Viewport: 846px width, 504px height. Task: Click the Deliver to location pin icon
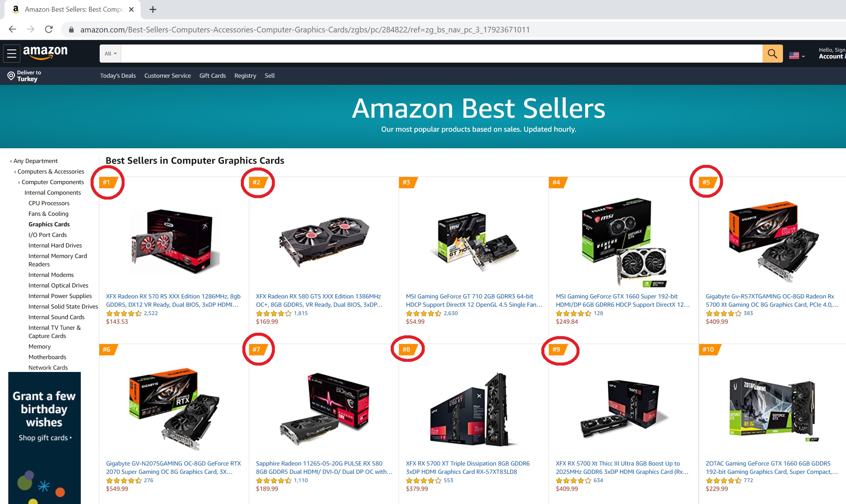point(11,76)
